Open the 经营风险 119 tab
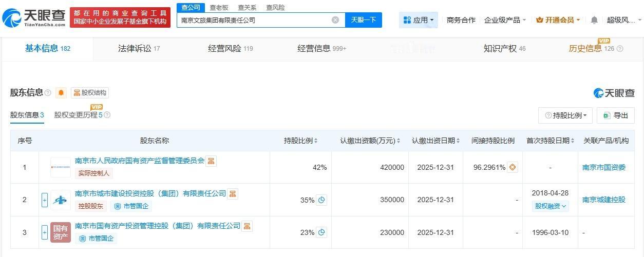 pos(231,49)
